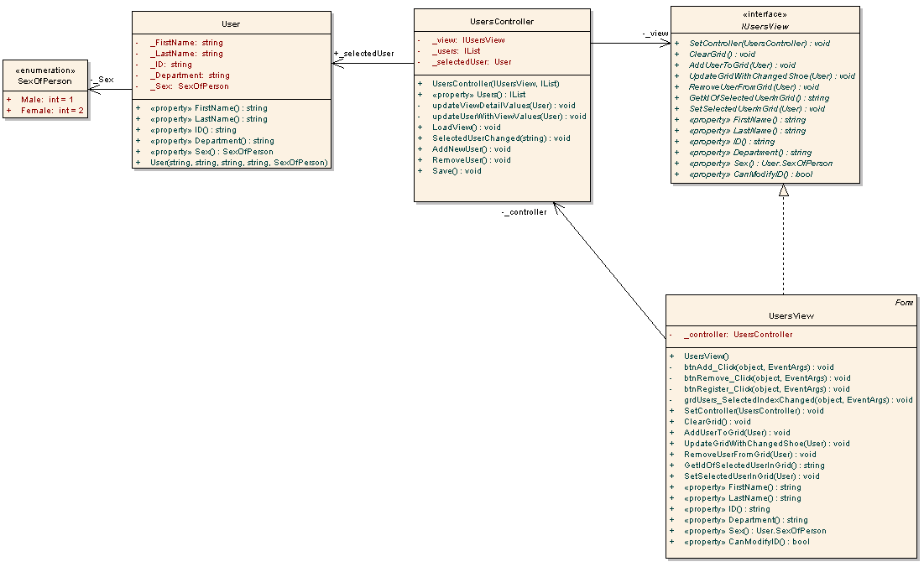Viewport: 924px width, 567px height.
Task: Select the User class title
Action: pos(231,24)
